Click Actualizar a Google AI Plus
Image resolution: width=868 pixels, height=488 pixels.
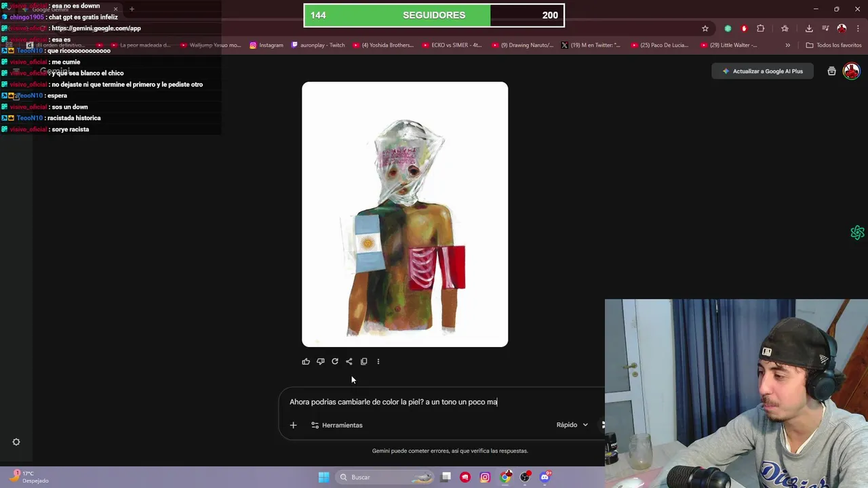[x=762, y=71]
